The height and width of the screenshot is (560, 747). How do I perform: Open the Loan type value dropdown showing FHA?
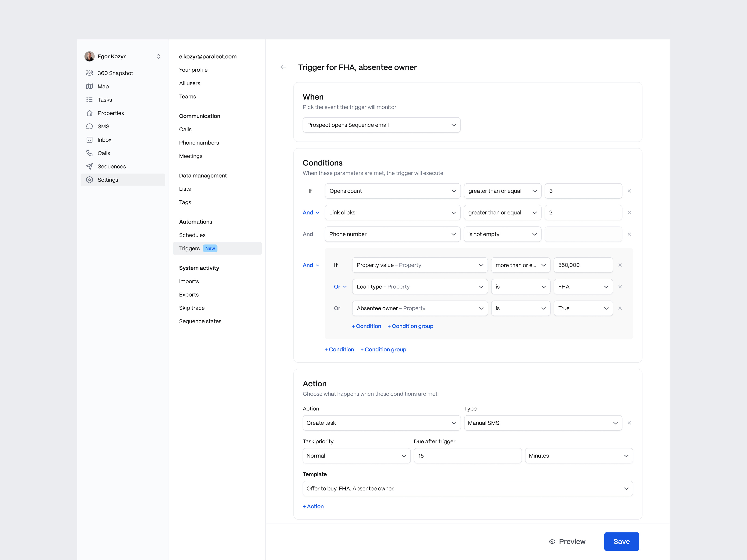[x=583, y=287]
